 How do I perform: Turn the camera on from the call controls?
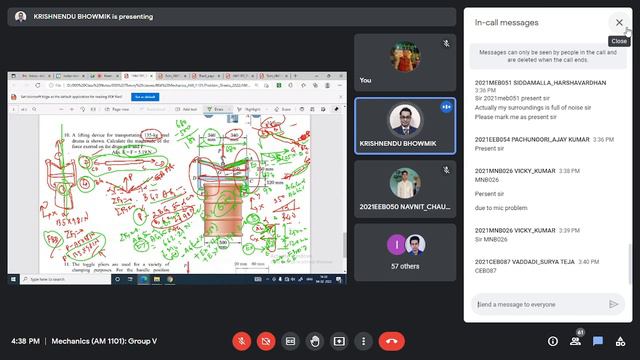[266, 341]
